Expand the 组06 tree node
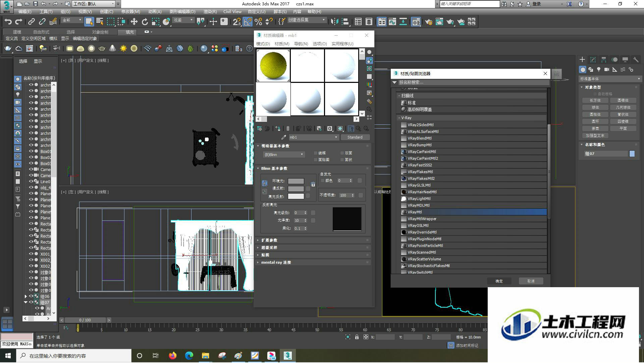The height and width of the screenshot is (363, 644). coord(26,296)
